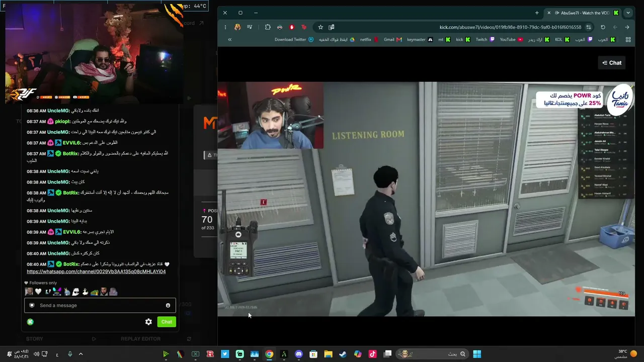Click the Story label below chat
The width and height of the screenshot is (644, 362).
click(35, 339)
